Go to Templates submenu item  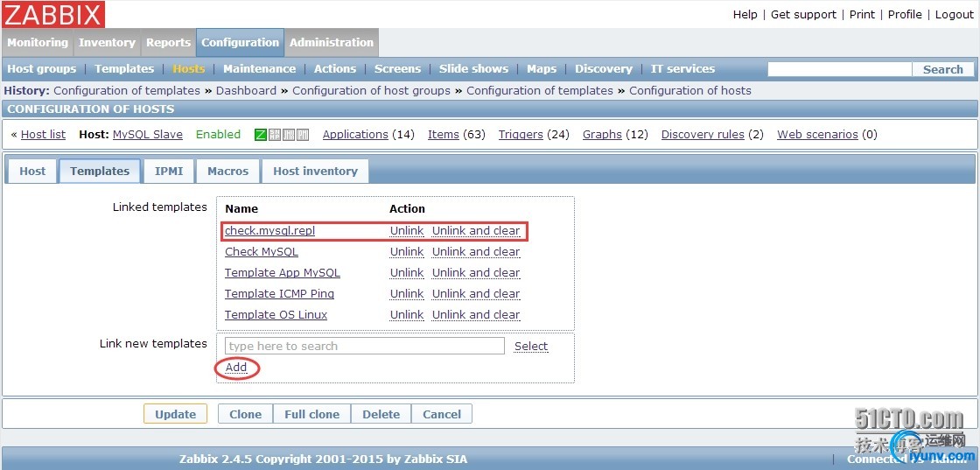coord(124,69)
